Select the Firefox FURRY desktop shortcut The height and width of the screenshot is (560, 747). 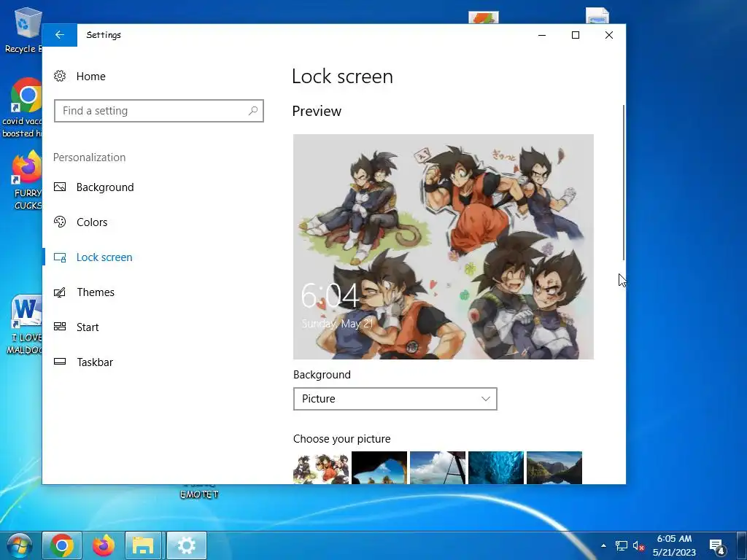click(x=26, y=181)
